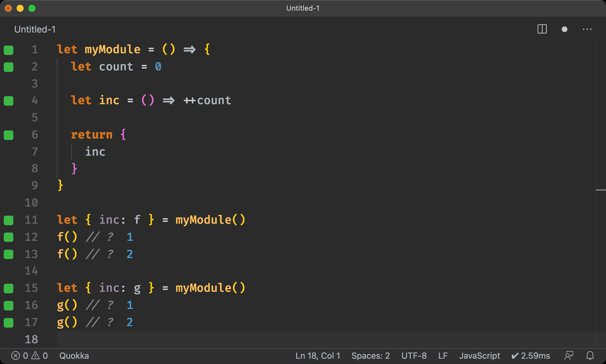Click the green Quokka coverage marker on line 1
Viewport: 606px width, 364px height.
(9, 50)
